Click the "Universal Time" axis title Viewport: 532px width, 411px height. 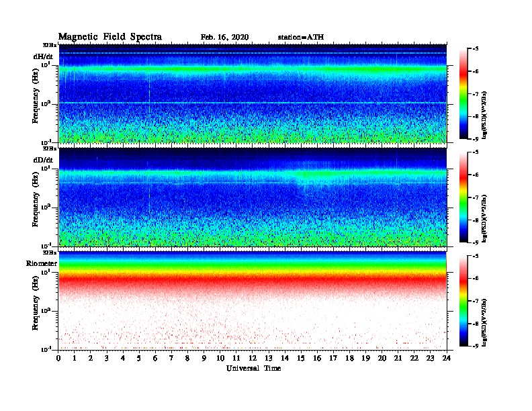[x=253, y=368]
